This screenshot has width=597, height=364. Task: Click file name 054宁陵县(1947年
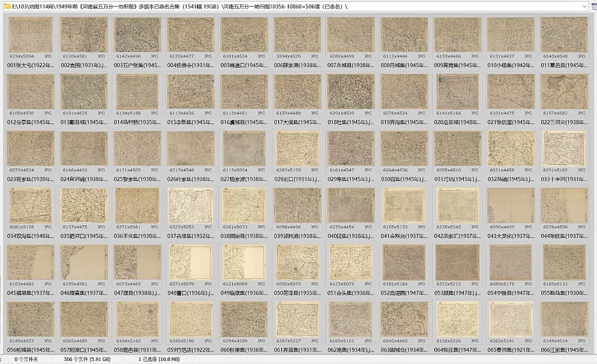point(510,293)
